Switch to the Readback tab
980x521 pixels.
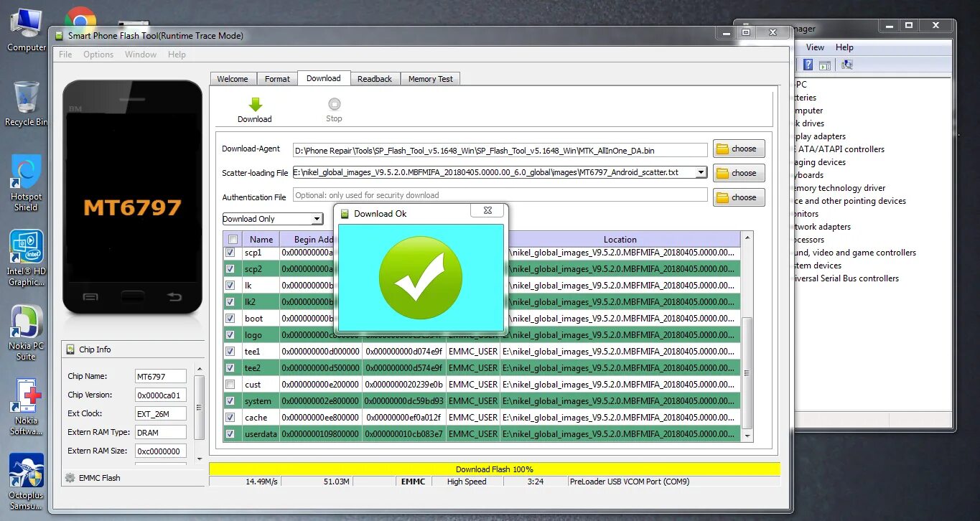375,79
